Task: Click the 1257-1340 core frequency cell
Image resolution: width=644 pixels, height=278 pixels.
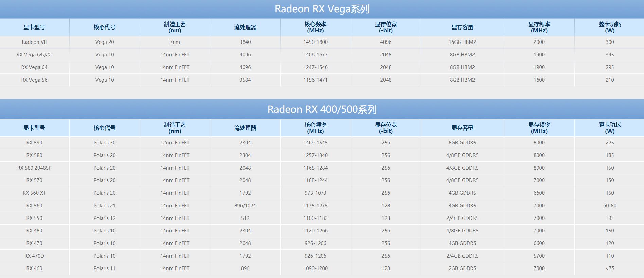Action: point(316,155)
